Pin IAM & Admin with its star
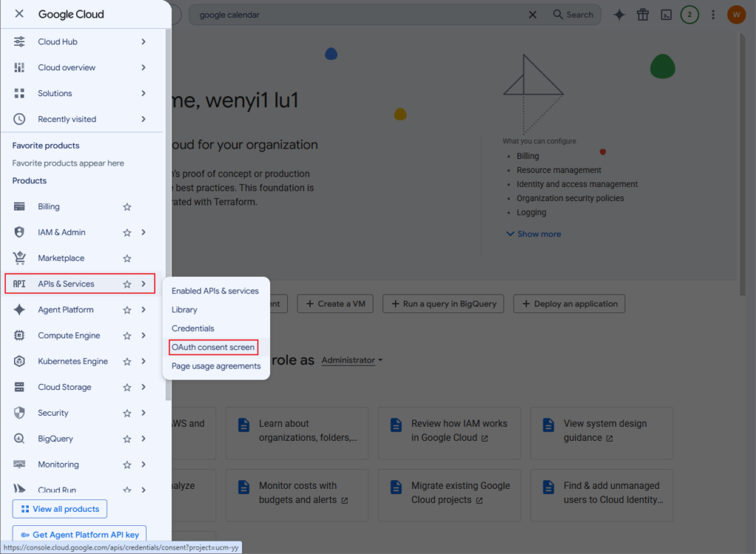Viewport: 756px width, 554px height. (x=127, y=233)
